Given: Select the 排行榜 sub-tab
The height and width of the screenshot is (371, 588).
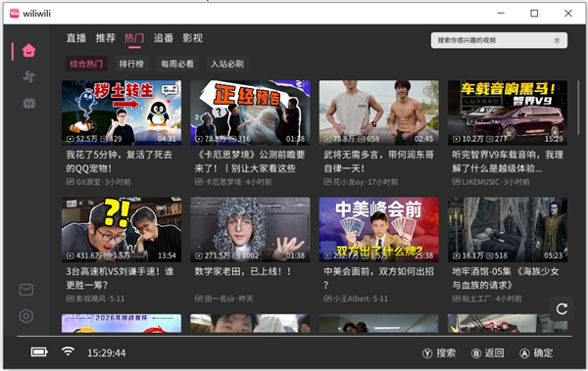Looking at the screenshot, I should tap(131, 64).
